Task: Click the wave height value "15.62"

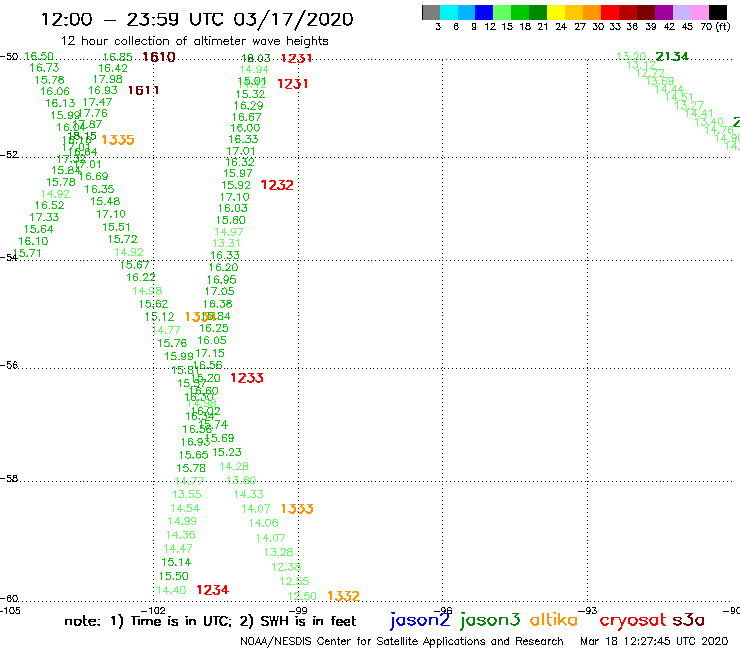Action: coord(153,304)
